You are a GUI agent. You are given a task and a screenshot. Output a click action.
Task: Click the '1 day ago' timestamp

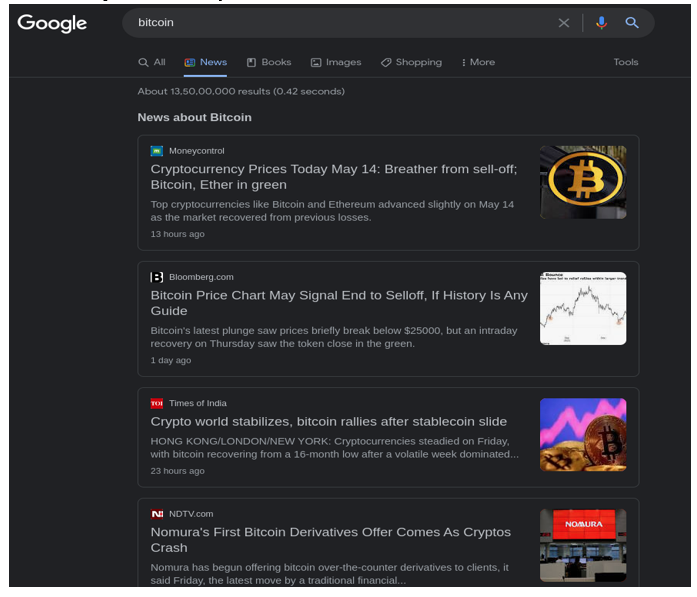tap(171, 361)
